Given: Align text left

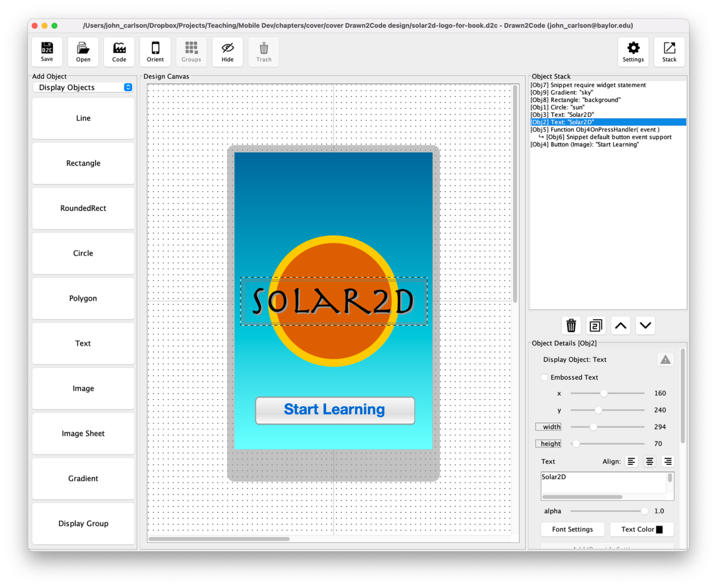Looking at the screenshot, I should pyautogui.click(x=631, y=461).
